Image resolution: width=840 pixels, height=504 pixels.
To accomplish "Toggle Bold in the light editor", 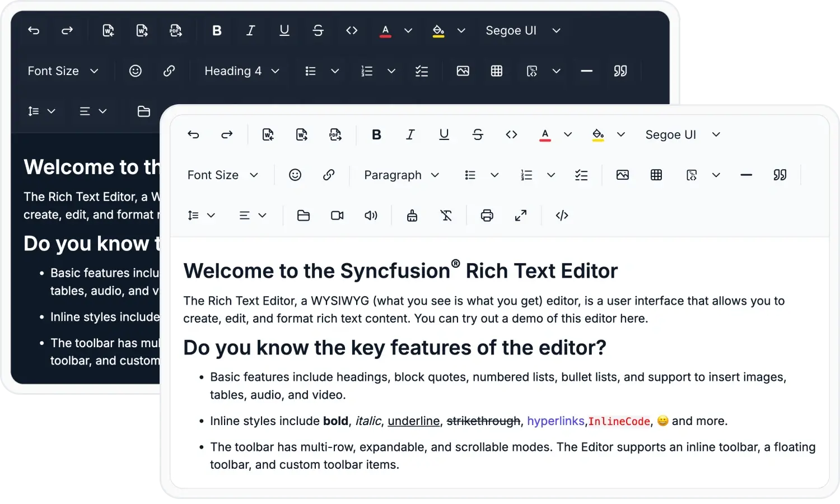I will coord(376,135).
